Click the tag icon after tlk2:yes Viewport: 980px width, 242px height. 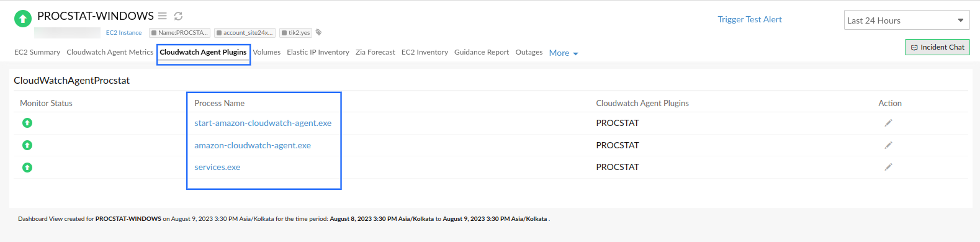tap(319, 32)
